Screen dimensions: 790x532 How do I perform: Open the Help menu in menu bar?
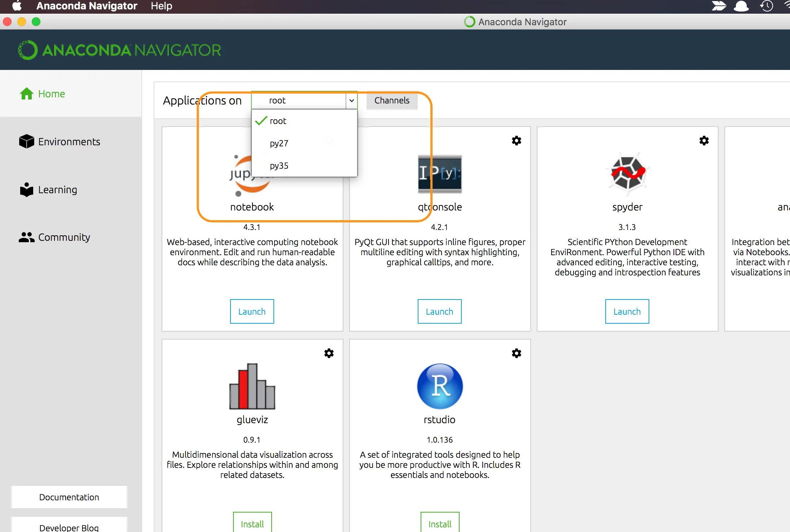pyautogui.click(x=161, y=6)
